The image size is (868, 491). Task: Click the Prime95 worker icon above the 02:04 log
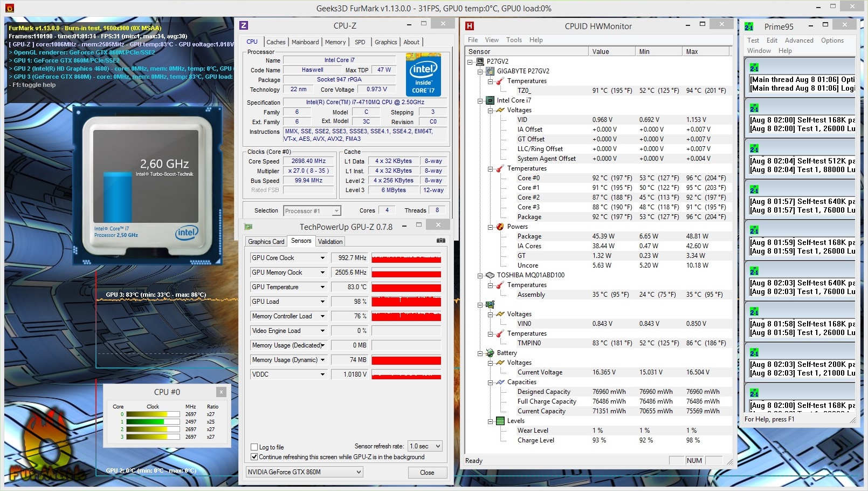[x=754, y=148]
